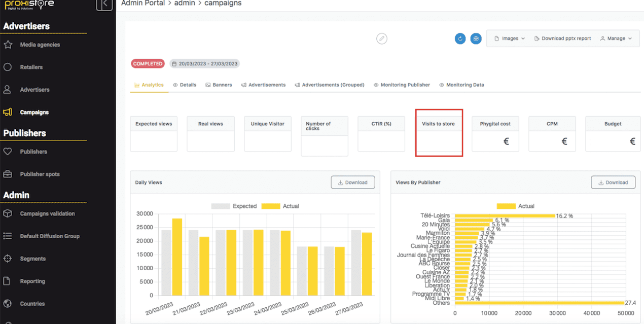Click the Retailers circle icon
Screen dimensions: 644x324
8,67
